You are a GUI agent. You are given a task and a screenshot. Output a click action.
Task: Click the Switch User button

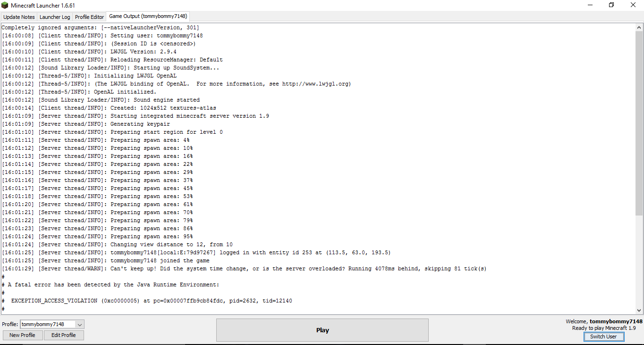pos(603,336)
